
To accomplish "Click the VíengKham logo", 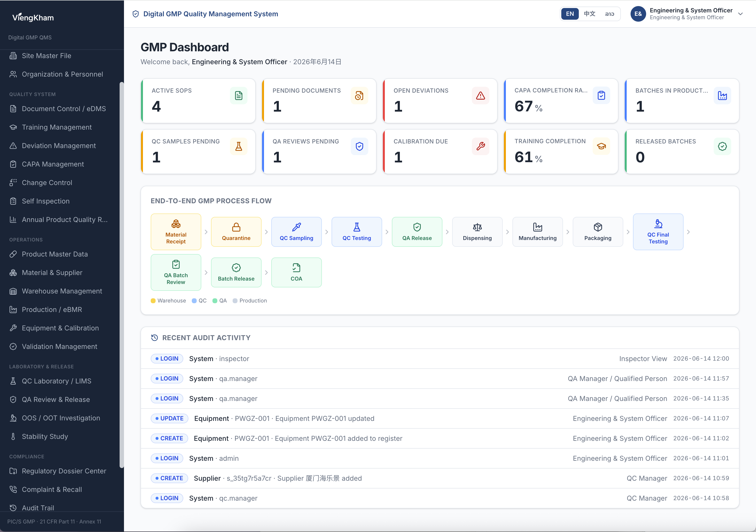I will tap(33, 17).
